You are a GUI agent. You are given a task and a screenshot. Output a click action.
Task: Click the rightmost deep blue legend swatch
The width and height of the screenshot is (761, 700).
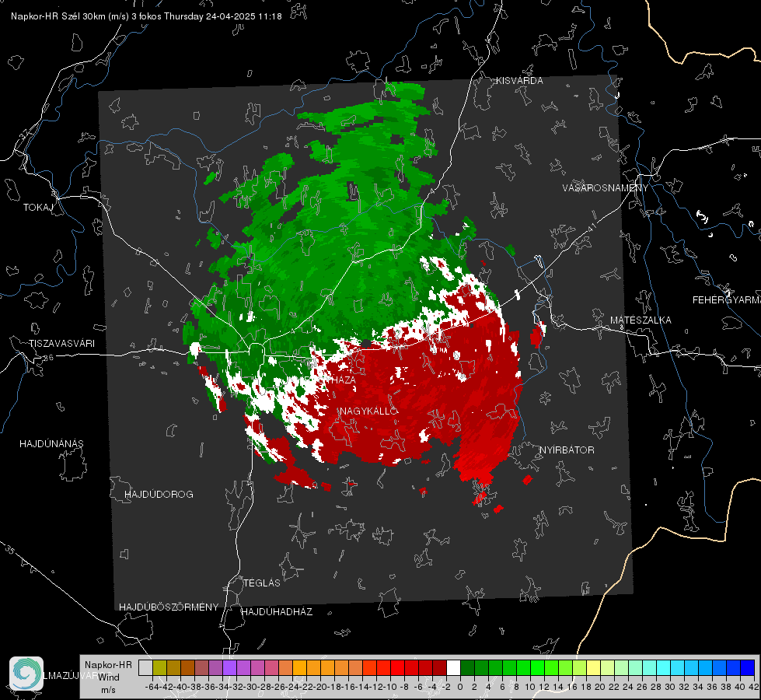coord(748,667)
